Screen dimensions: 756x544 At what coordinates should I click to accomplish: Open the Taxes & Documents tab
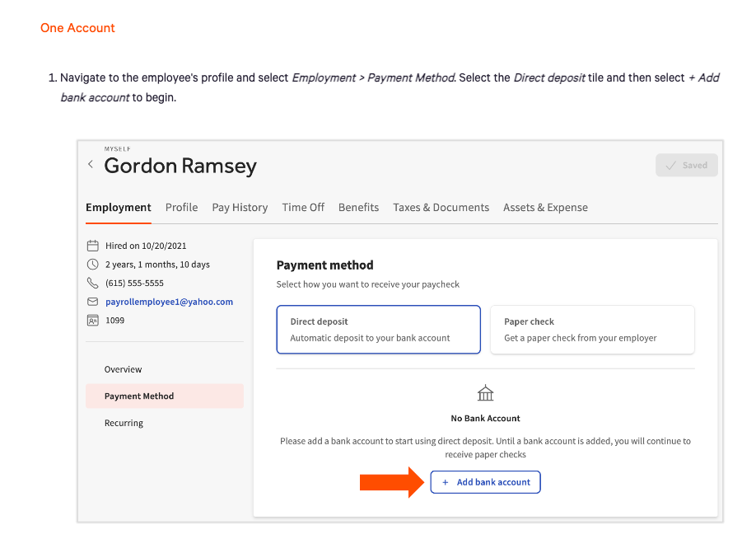[441, 208]
